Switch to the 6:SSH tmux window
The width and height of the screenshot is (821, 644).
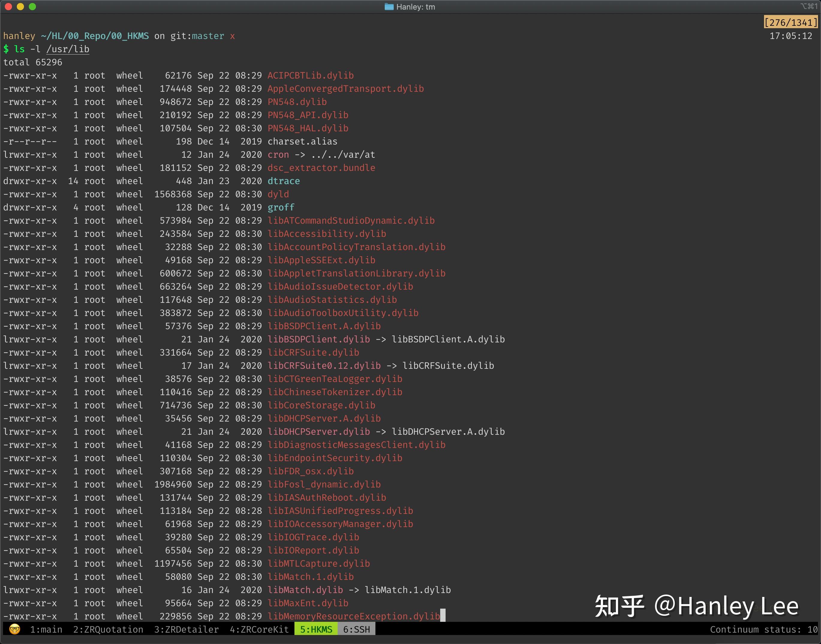[357, 629]
